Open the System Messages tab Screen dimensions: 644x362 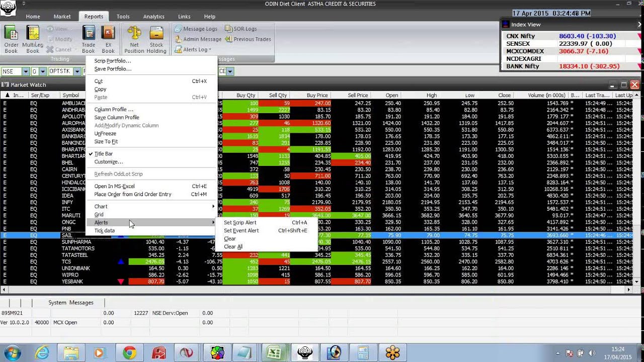coord(71,303)
